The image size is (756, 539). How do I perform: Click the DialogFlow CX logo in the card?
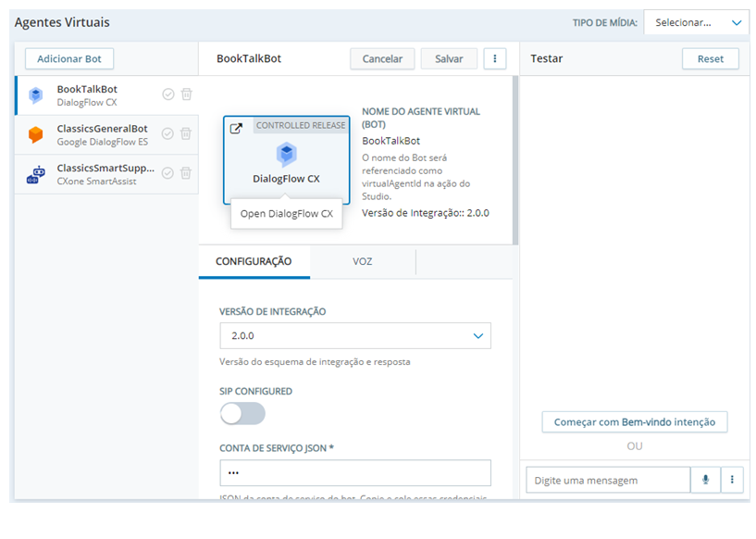pos(287,155)
